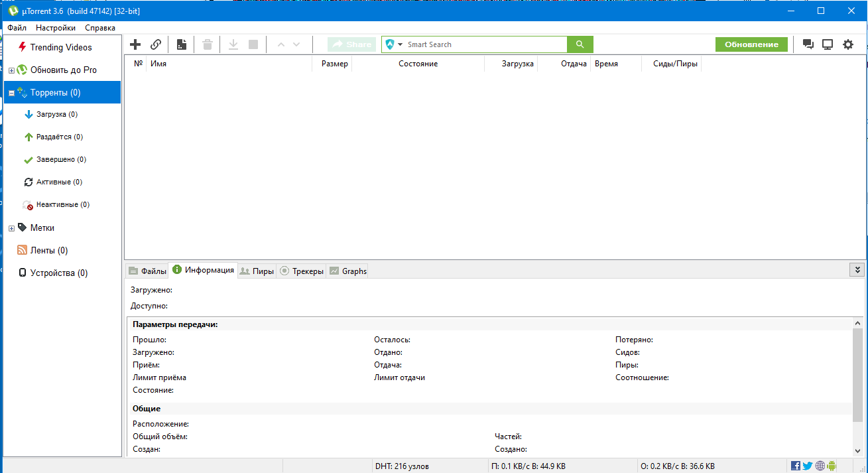Click the Create New Torrent file icon

pos(181,44)
